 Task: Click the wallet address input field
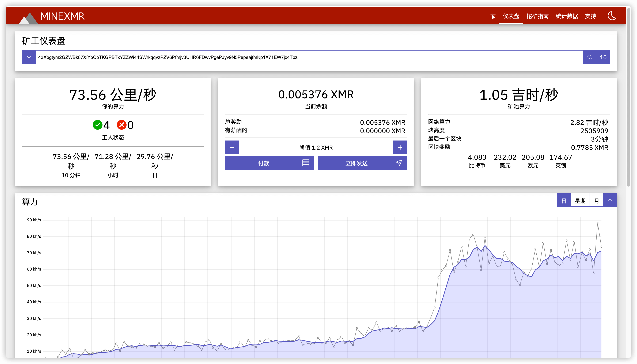[309, 57]
